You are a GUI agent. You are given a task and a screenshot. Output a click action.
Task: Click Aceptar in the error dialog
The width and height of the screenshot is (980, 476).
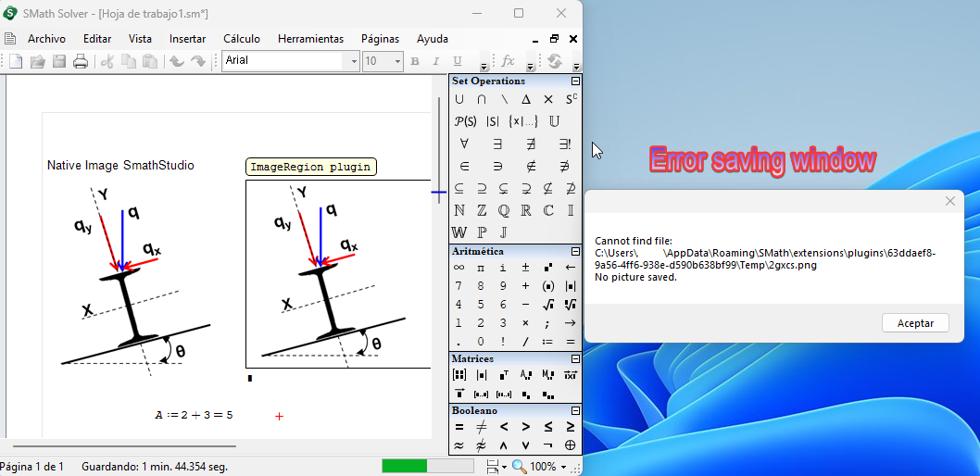pos(915,323)
